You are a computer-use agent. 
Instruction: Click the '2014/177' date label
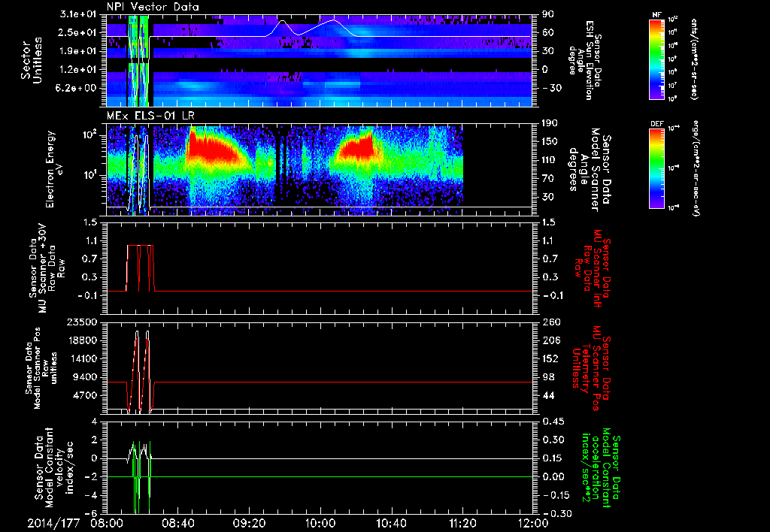[53, 523]
